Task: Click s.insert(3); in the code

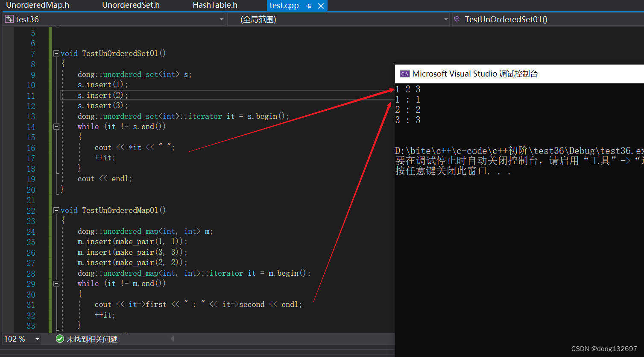Action: tap(102, 106)
